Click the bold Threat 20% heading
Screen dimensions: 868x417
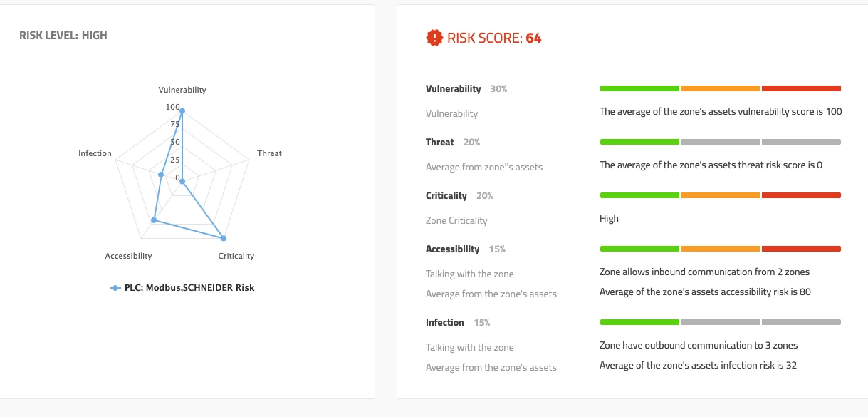coord(452,143)
